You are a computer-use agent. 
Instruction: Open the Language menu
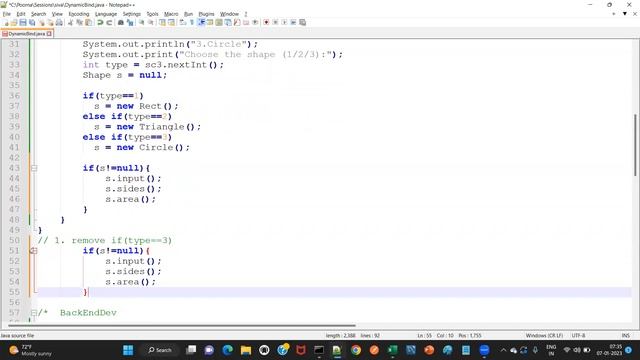coord(106,14)
